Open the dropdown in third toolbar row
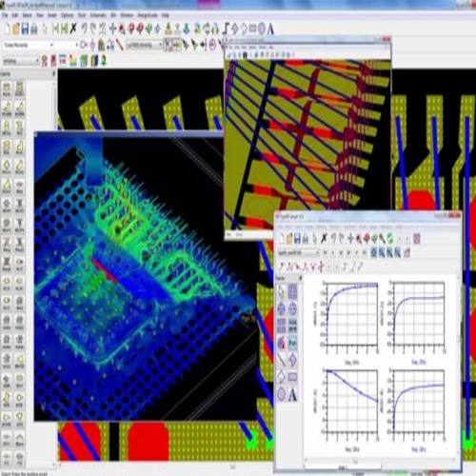The width and height of the screenshot is (476, 476). tap(21, 61)
